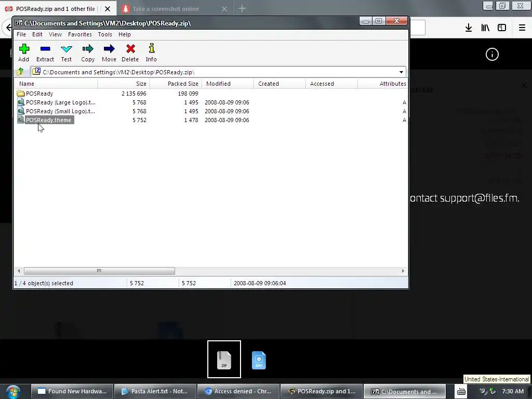Click the POSReady folder icon
Image resolution: width=532 pixels, height=399 pixels.
pos(21,94)
